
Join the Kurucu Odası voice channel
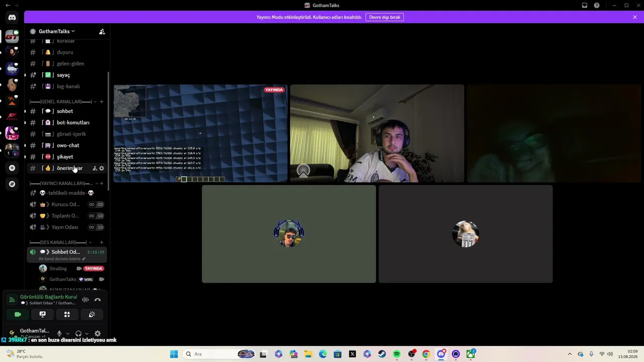pos(67,205)
